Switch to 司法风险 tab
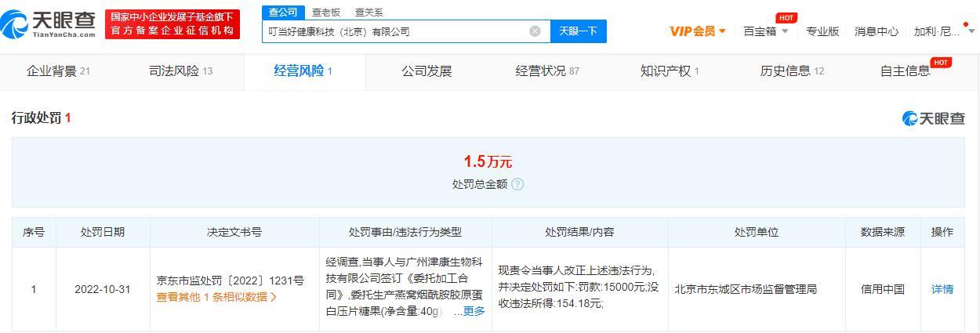This screenshot has width=980, height=333. click(181, 71)
